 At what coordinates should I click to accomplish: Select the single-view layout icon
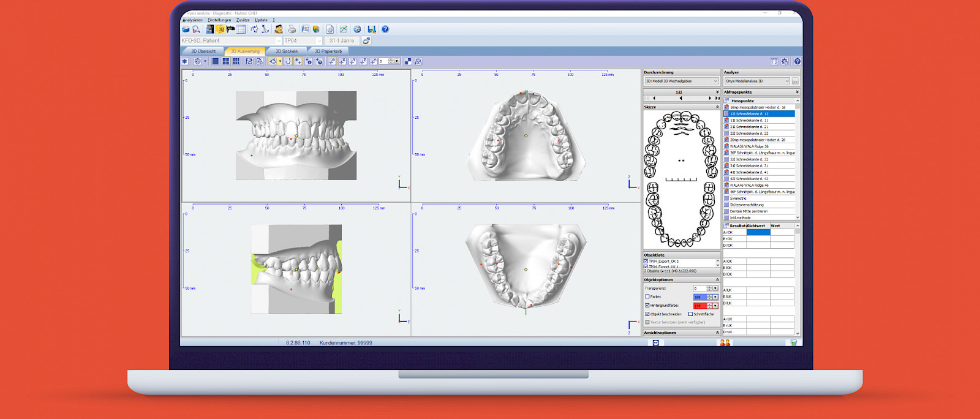[x=216, y=61]
